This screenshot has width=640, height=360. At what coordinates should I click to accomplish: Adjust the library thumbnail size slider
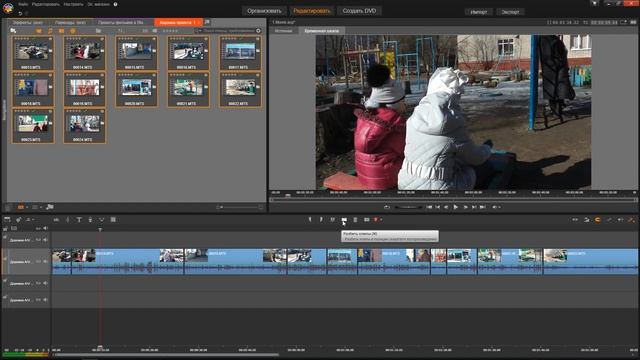point(239,207)
